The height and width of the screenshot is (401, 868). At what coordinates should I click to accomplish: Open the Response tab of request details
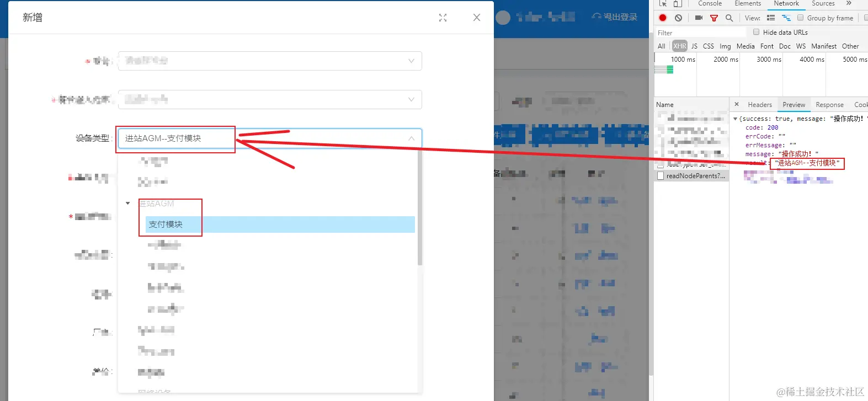829,105
